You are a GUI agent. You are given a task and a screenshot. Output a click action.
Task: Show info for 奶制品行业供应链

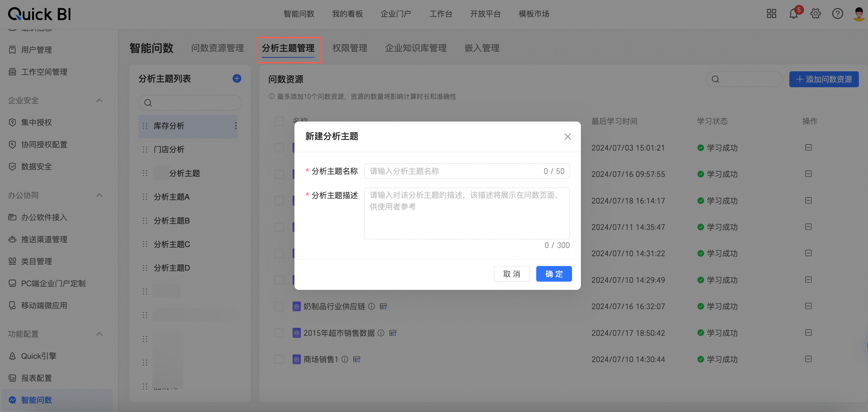(371, 306)
